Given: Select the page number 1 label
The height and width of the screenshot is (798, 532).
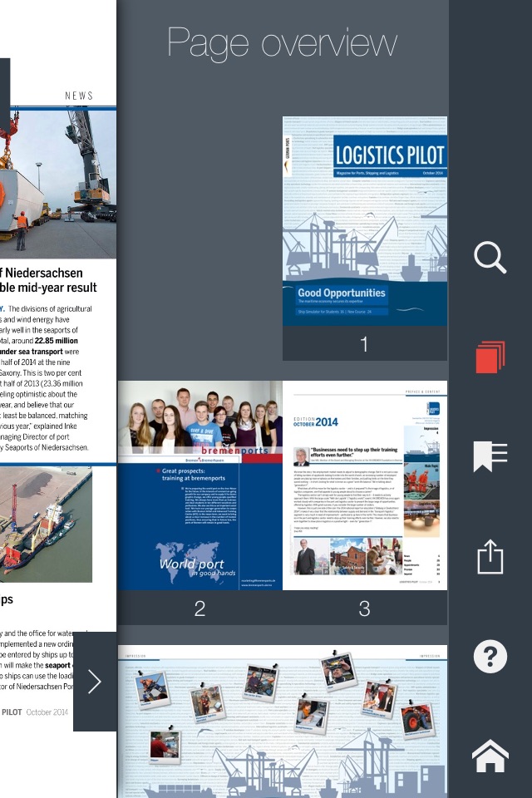Looking at the screenshot, I should pyautogui.click(x=364, y=344).
